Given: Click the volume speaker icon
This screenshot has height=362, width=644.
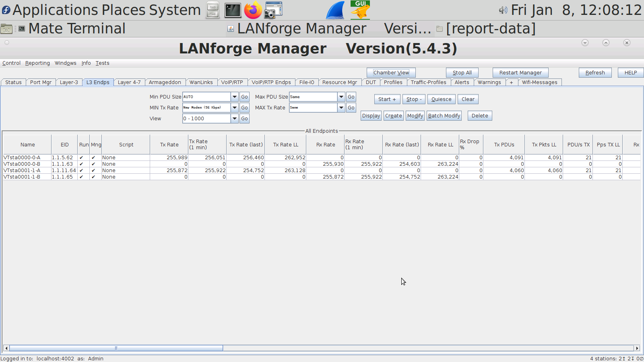Looking at the screenshot, I should [503, 10].
